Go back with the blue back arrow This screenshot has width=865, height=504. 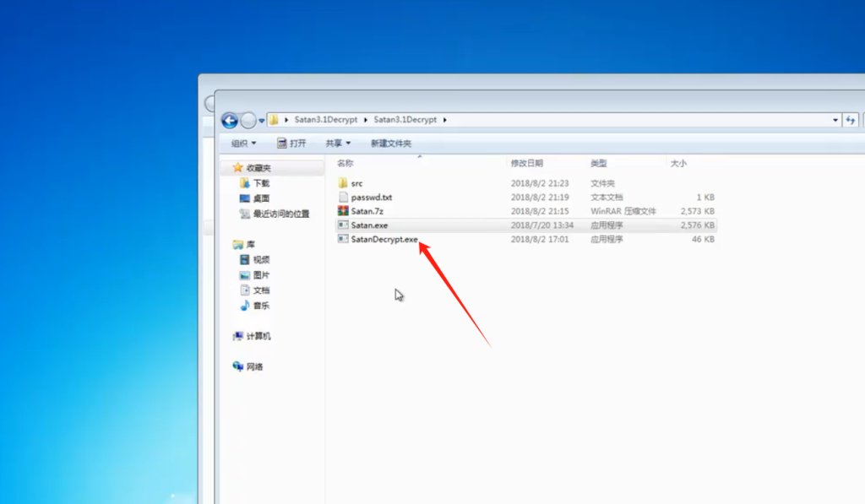pyautogui.click(x=230, y=120)
